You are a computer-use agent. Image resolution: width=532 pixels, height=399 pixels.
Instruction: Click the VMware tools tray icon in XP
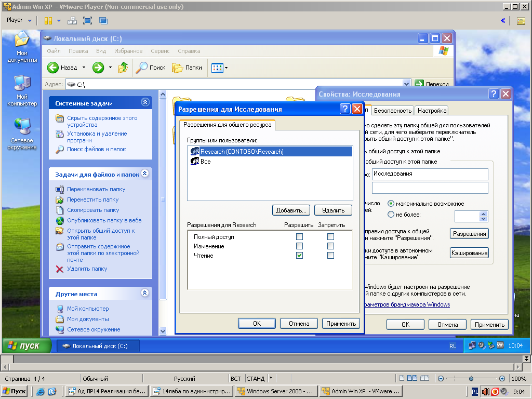pyautogui.click(x=500, y=345)
